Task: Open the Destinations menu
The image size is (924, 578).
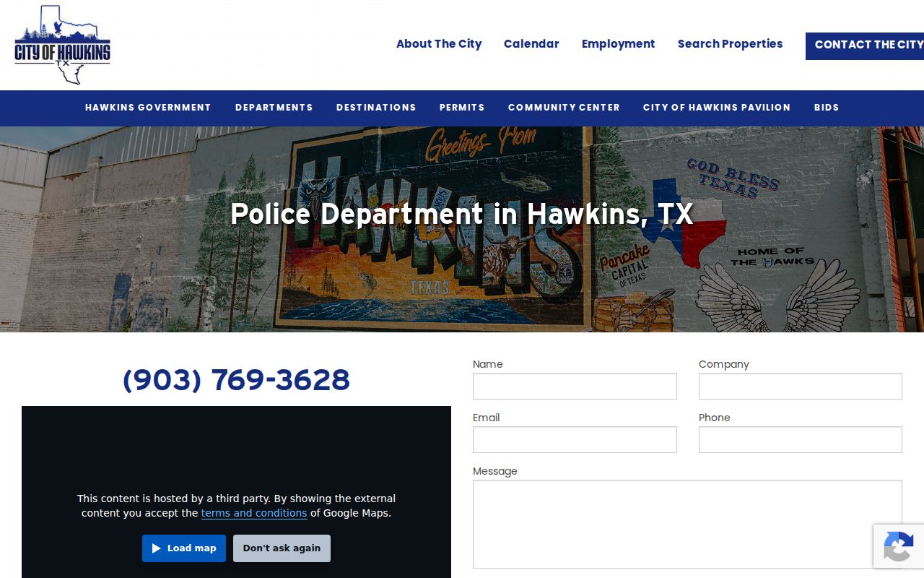Action: [376, 108]
